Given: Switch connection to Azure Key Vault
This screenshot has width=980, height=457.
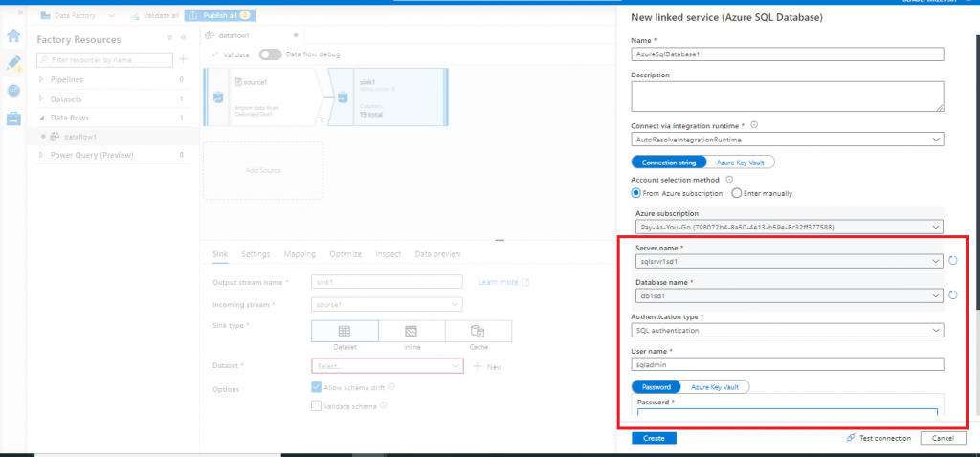Looking at the screenshot, I should point(740,163).
